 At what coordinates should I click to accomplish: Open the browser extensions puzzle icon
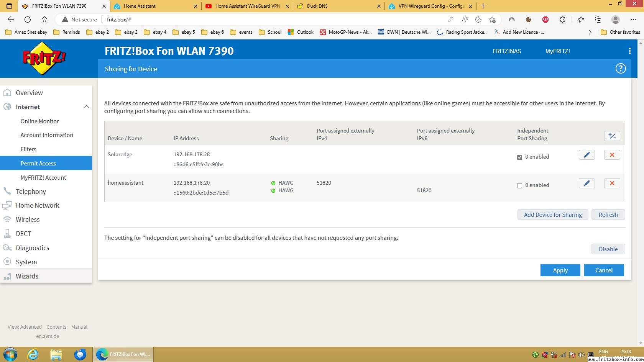click(562, 20)
